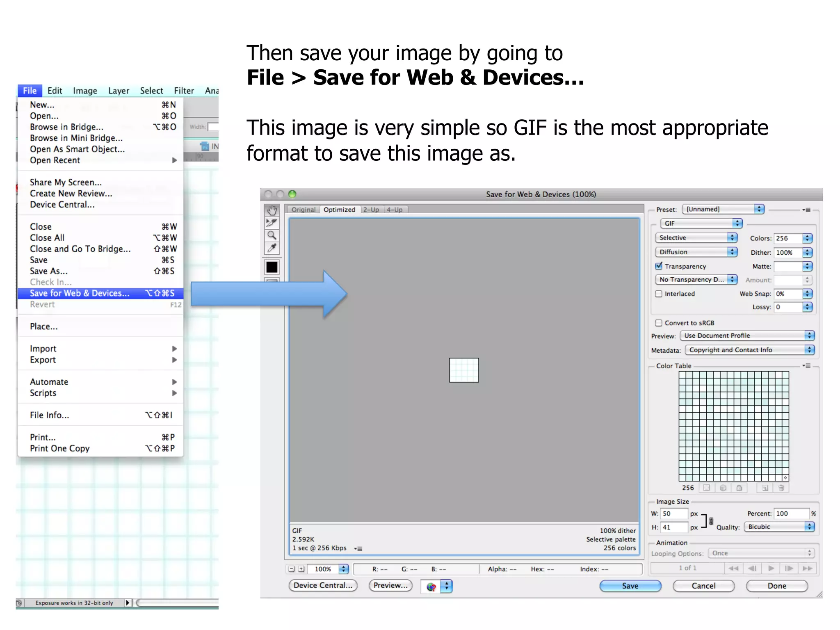
Task: Step to previous animation frame
Action: [752, 568]
